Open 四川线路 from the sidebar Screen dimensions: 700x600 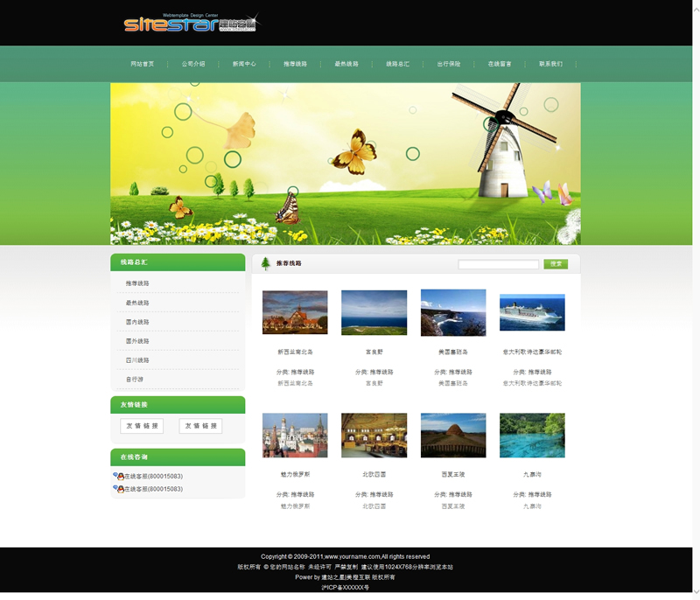coord(137,360)
